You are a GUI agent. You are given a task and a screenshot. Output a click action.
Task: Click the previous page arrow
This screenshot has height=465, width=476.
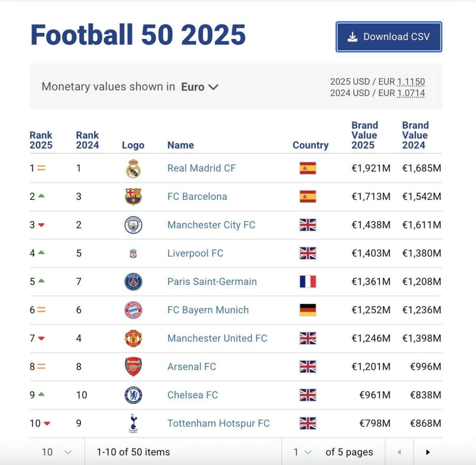click(399, 452)
